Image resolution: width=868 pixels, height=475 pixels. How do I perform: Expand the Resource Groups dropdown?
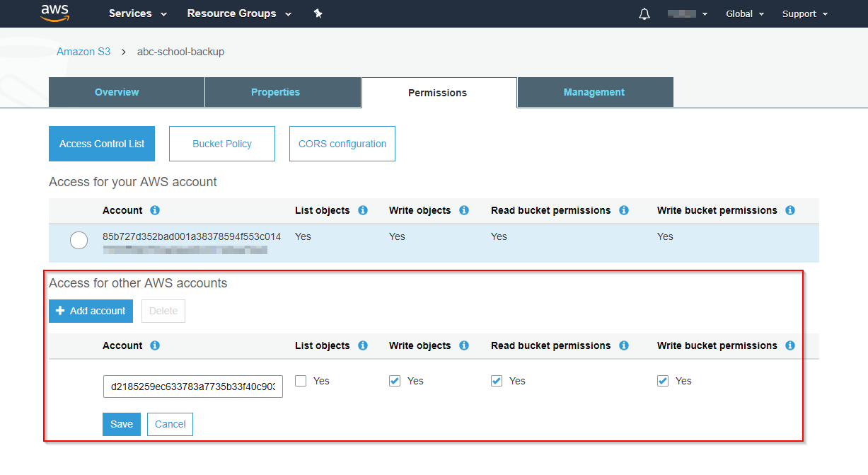[239, 13]
